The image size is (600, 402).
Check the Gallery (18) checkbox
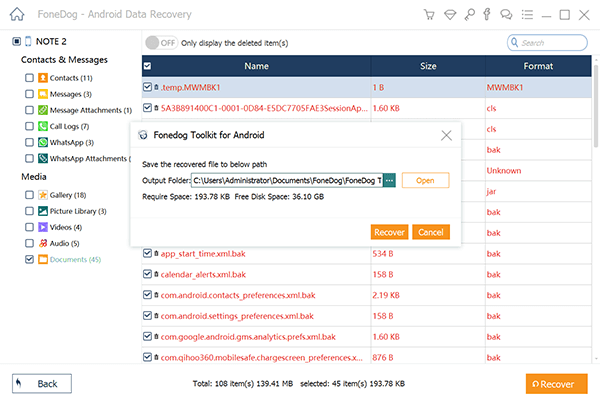(x=29, y=195)
